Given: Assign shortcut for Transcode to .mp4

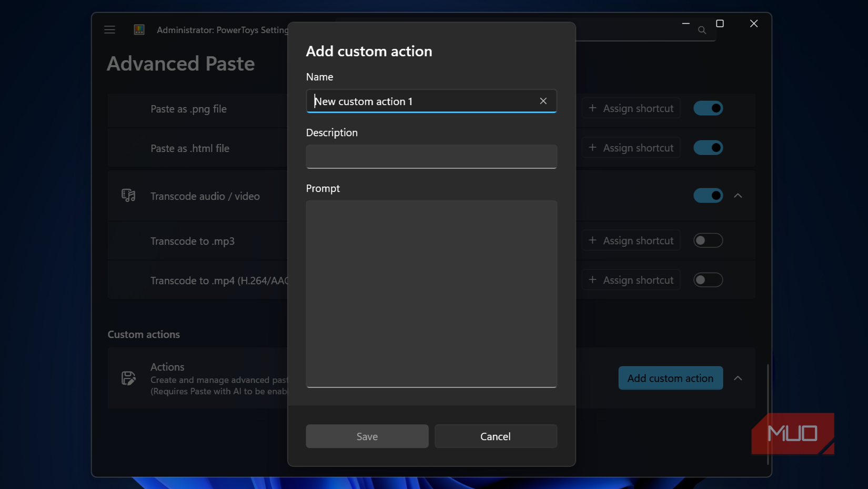Looking at the screenshot, I should tap(631, 280).
